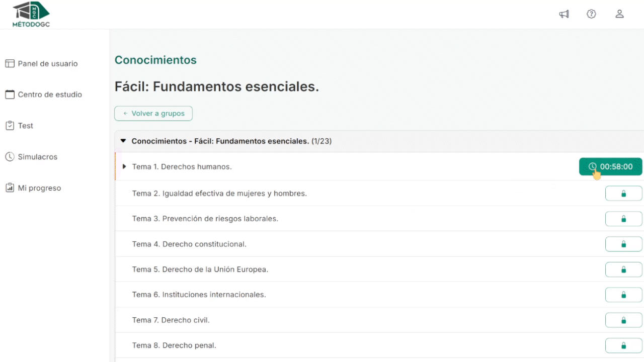Open the help question mark icon
This screenshot has height=362, width=644.
pyautogui.click(x=592, y=14)
